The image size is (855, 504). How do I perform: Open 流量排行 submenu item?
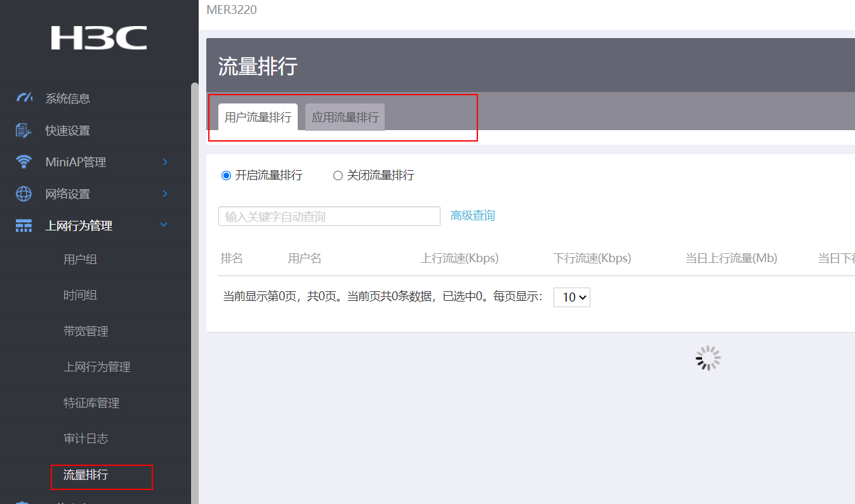click(95, 475)
